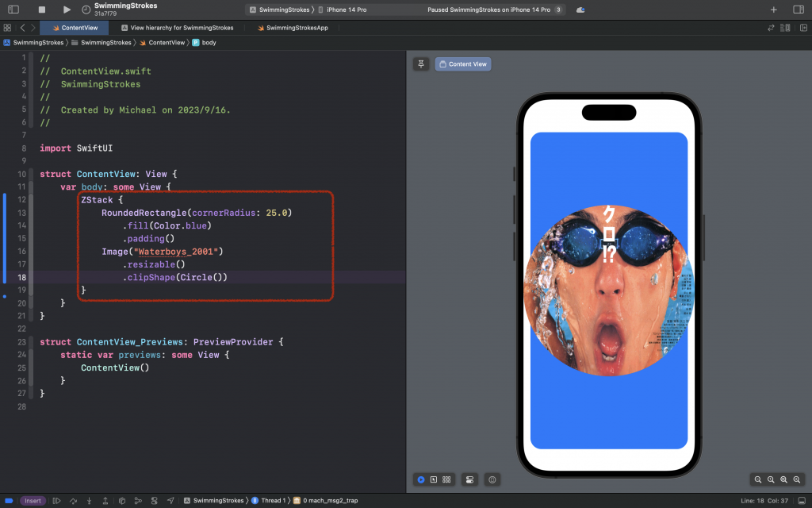Viewport: 812px width, 508px height.
Task: Adjust editor options icon
Action: (785, 28)
